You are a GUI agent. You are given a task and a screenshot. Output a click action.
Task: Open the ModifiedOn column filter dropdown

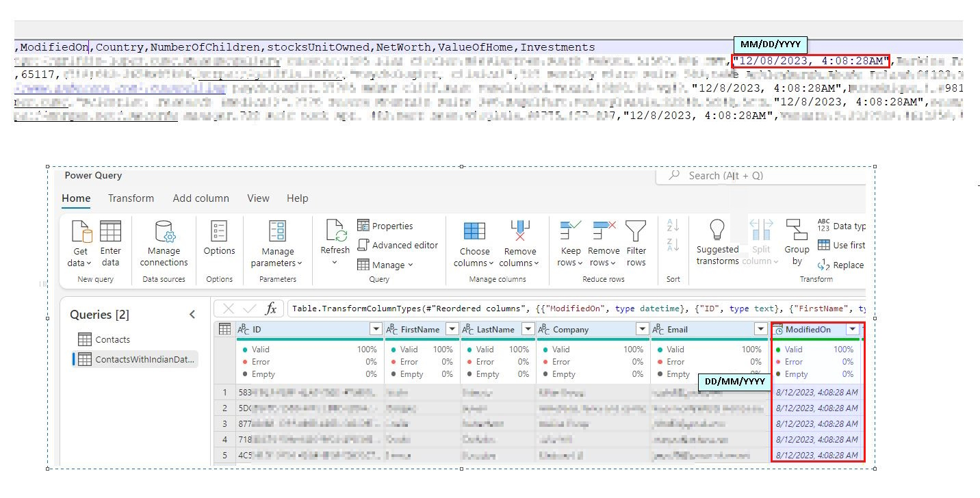(852, 330)
